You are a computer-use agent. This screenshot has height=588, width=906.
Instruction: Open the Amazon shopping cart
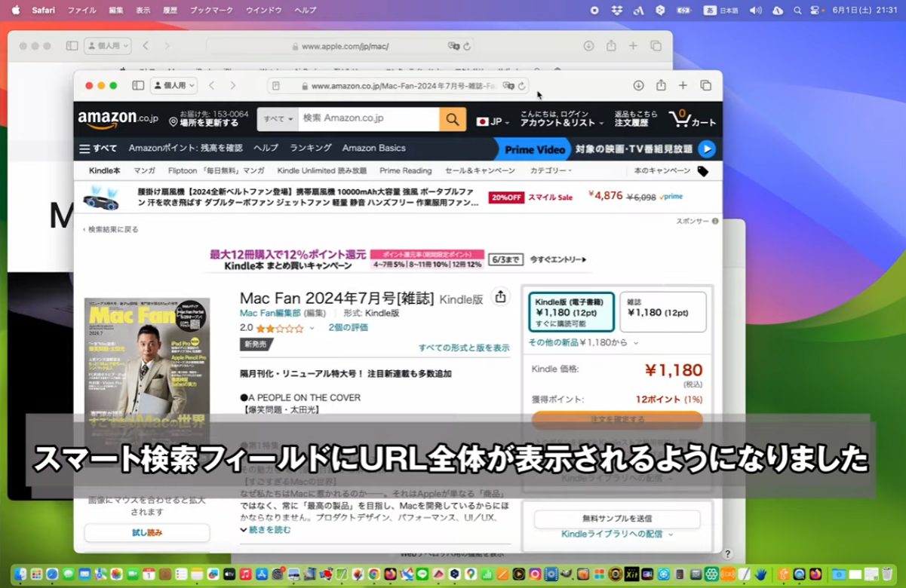click(693, 119)
